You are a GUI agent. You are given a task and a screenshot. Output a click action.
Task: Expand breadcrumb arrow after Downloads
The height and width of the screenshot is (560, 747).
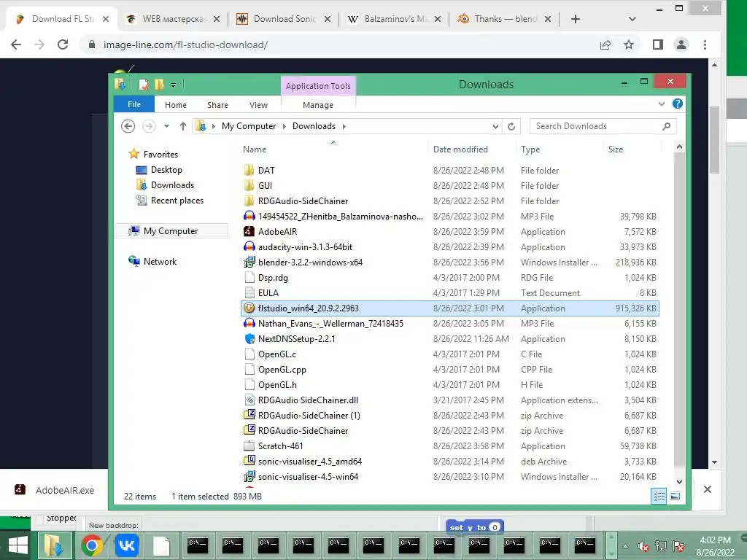click(x=344, y=126)
